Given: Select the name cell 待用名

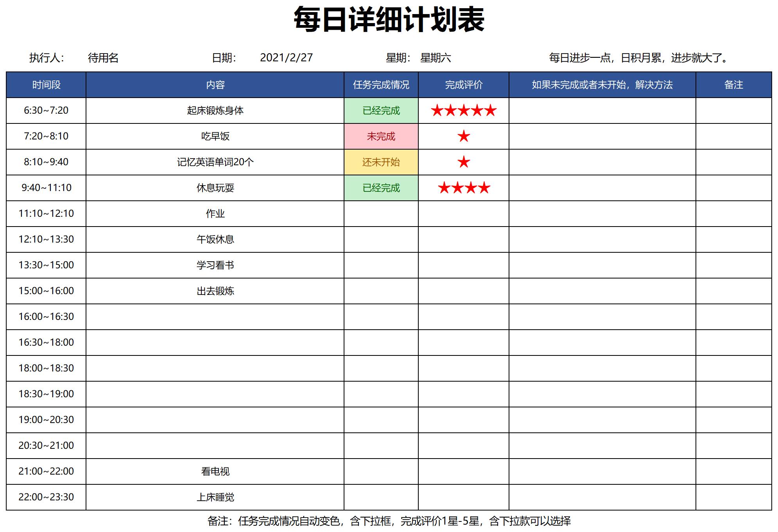Looking at the screenshot, I should click(103, 58).
